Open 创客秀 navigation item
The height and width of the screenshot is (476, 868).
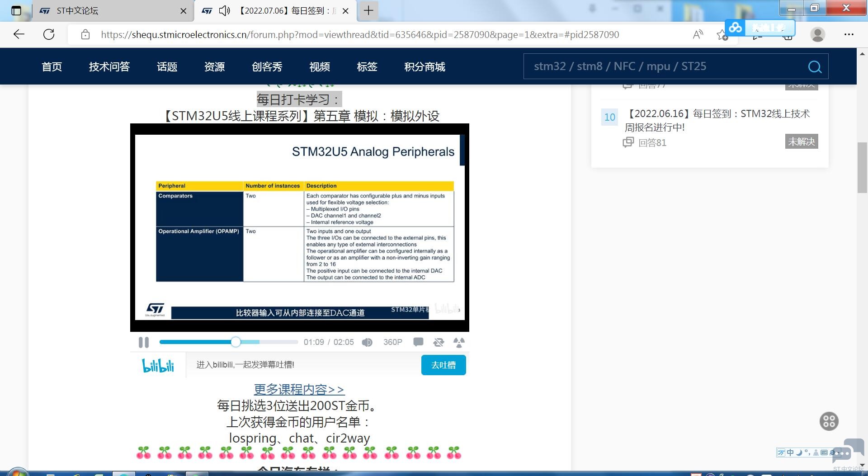267,67
